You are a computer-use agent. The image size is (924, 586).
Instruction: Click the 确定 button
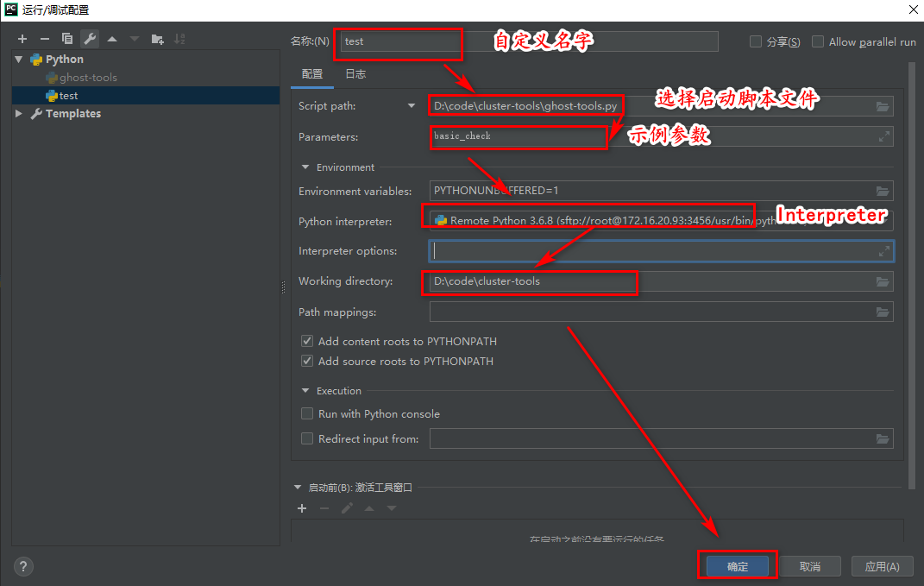coord(737,566)
